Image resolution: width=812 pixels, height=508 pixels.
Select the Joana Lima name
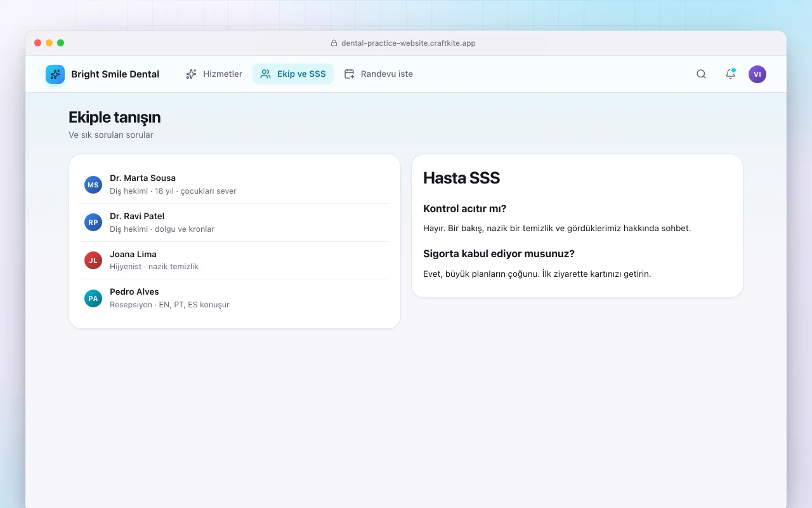[x=133, y=254]
